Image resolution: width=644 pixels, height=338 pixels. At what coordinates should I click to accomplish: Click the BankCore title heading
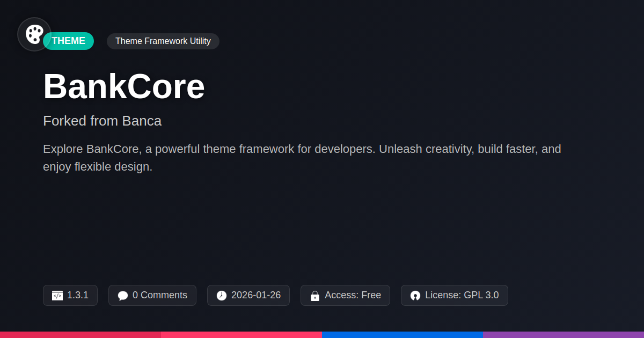124,86
